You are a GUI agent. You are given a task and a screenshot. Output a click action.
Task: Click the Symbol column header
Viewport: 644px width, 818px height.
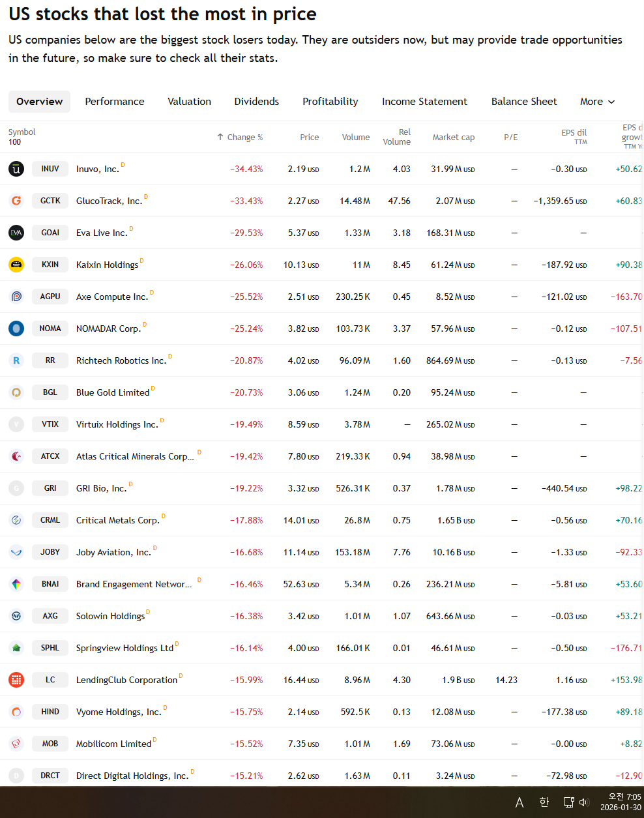pos(22,132)
